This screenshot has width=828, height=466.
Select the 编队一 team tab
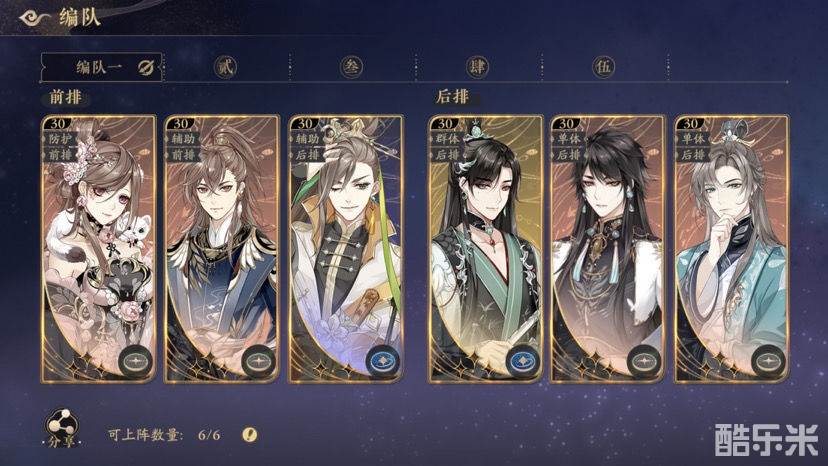[x=102, y=68]
